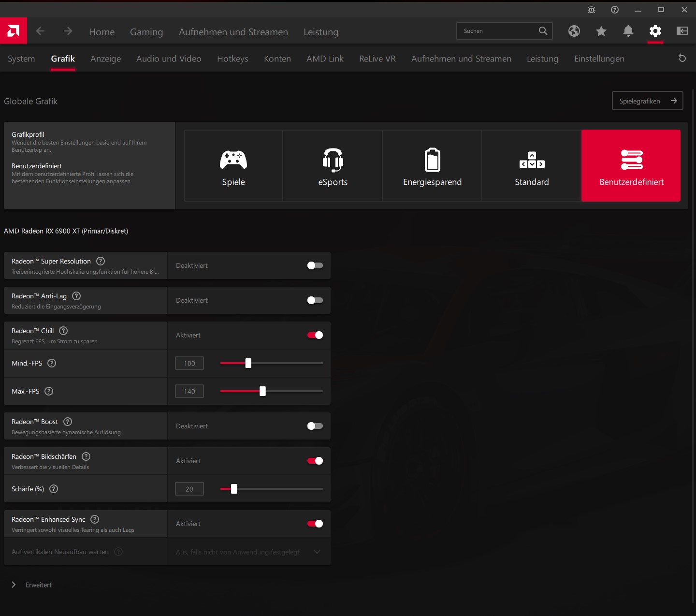Reset settings with the circular arrow icon
Image resolution: width=696 pixels, height=616 pixels.
click(x=682, y=58)
